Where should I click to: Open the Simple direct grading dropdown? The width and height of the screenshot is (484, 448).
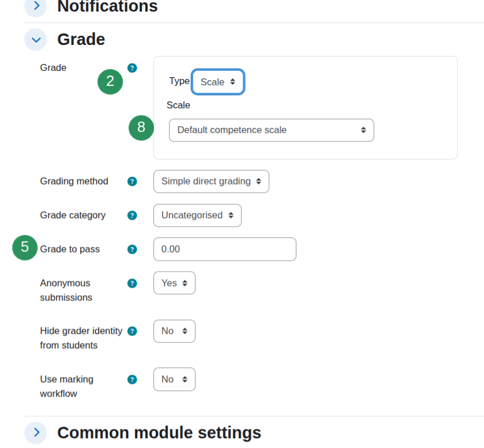tap(212, 182)
